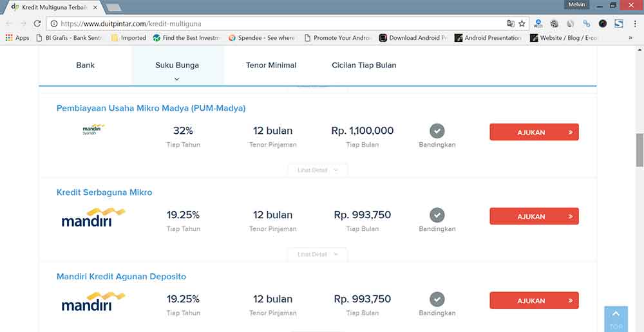The height and width of the screenshot is (332, 644).
Task: Click AJUKAN for Kredit Serbaguna Mikro
Action: [534, 217]
